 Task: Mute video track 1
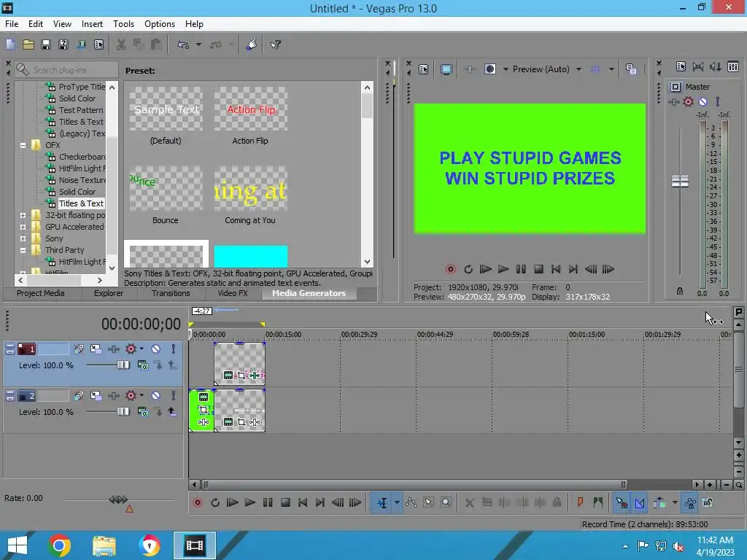click(x=156, y=349)
